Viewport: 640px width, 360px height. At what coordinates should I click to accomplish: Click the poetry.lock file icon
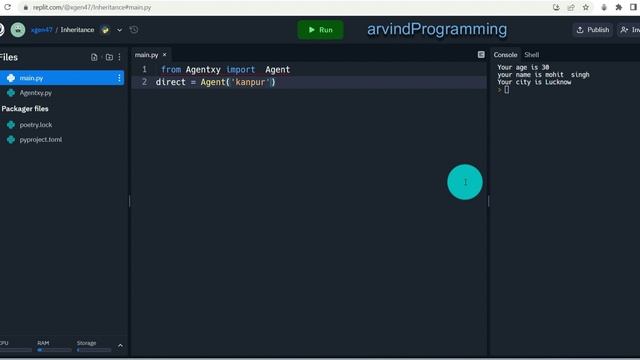coord(11,124)
